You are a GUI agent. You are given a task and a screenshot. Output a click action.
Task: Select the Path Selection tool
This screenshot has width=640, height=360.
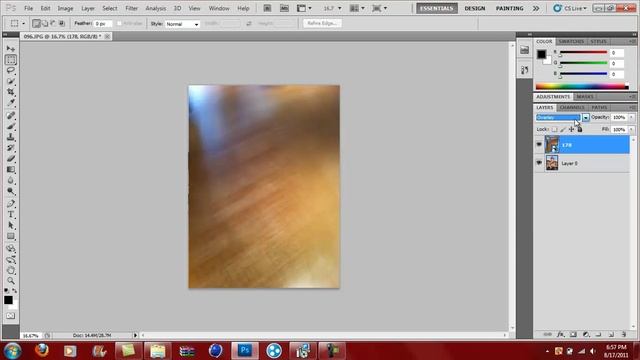pyautogui.click(x=11, y=225)
